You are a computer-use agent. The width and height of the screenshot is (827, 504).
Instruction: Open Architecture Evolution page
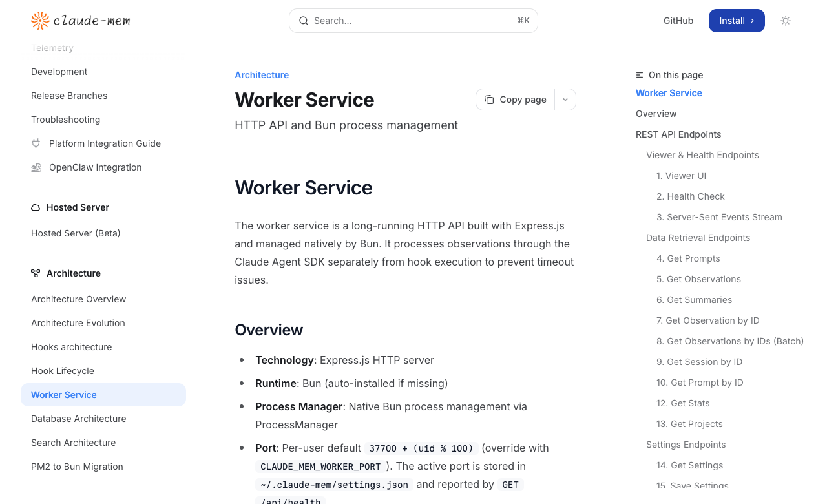tap(78, 323)
